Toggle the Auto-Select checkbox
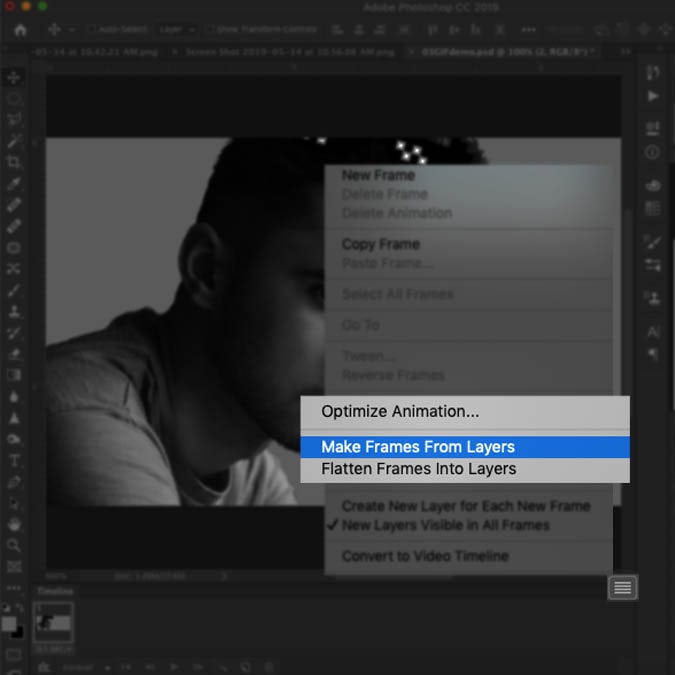675x675 pixels. coord(91,30)
